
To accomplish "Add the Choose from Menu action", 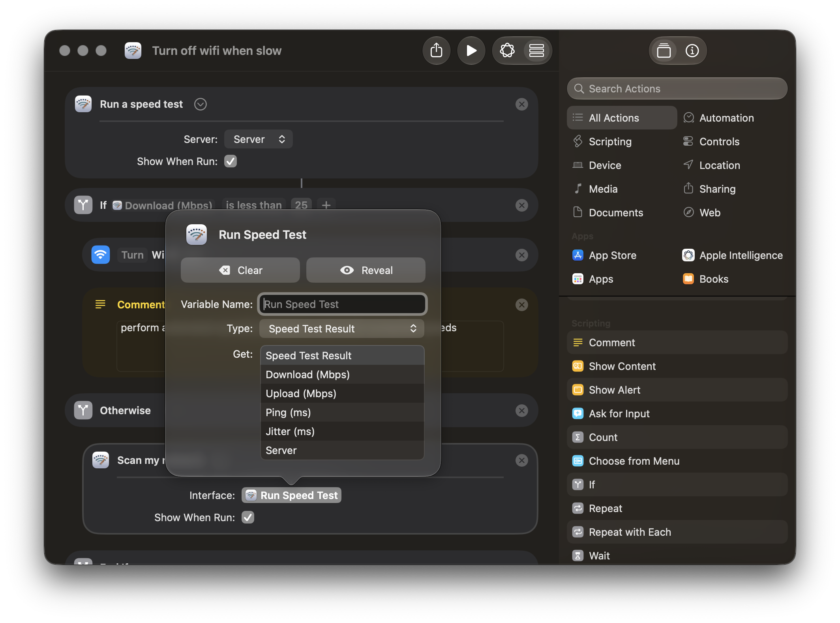I will [x=677, y=461].
